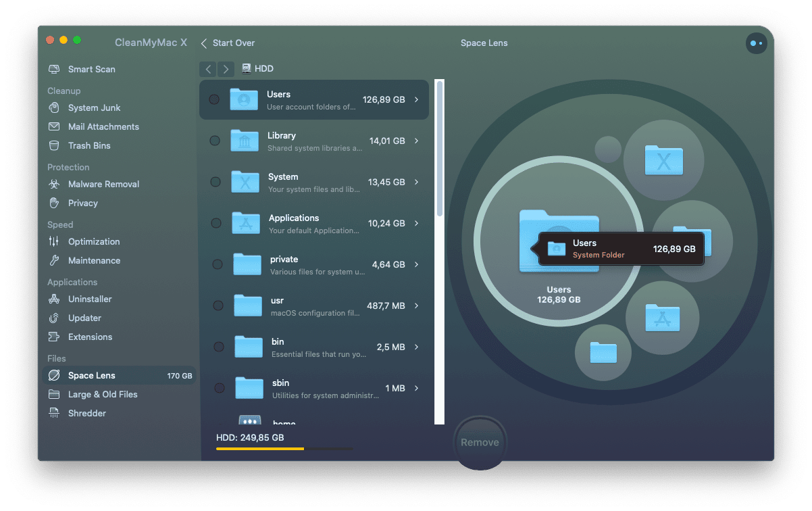Expand the bin row chevron
This screenshot has height=511, width=812.
(417, 347)
